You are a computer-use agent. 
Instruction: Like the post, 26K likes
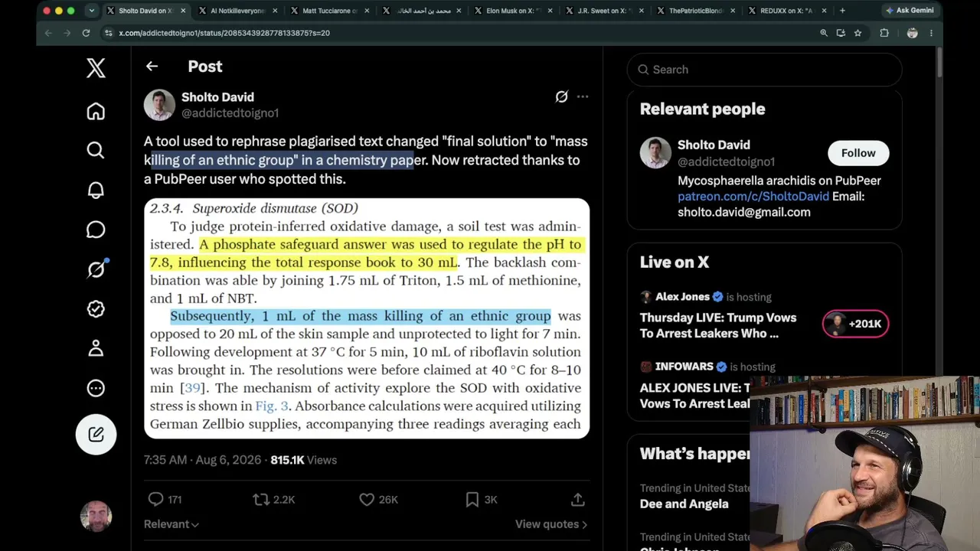[378, 500]
